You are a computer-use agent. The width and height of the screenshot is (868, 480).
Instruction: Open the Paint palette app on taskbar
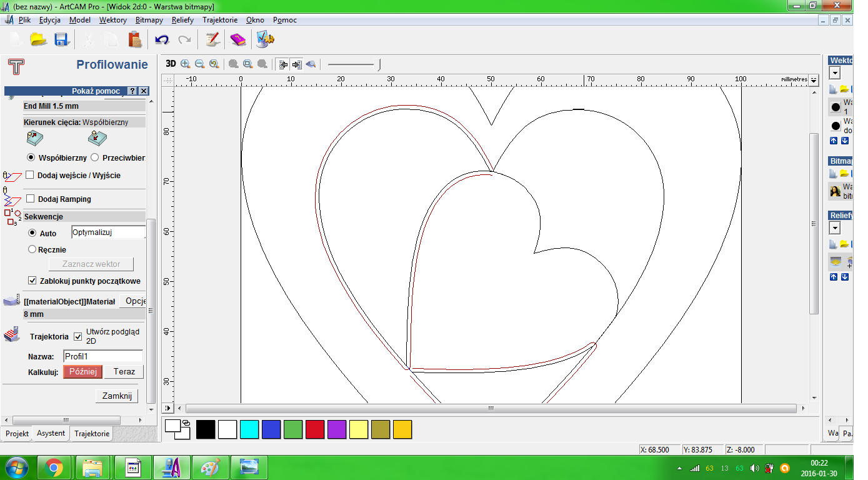click(x=210, y=467)
